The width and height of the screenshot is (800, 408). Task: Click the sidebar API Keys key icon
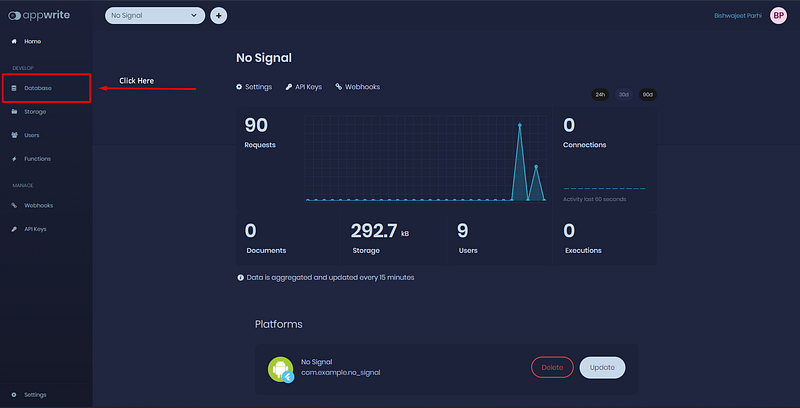(x=14, y=229)
